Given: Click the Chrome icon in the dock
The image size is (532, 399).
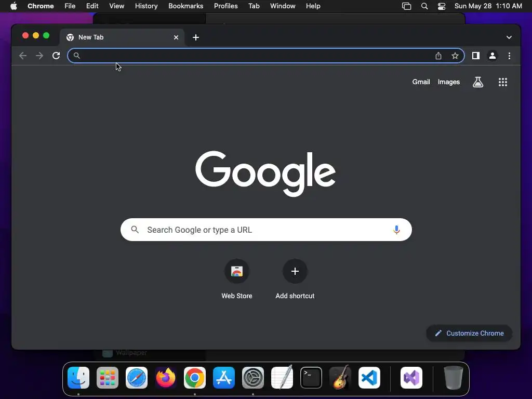Looking at the screenshot, I should click(195, 378).
